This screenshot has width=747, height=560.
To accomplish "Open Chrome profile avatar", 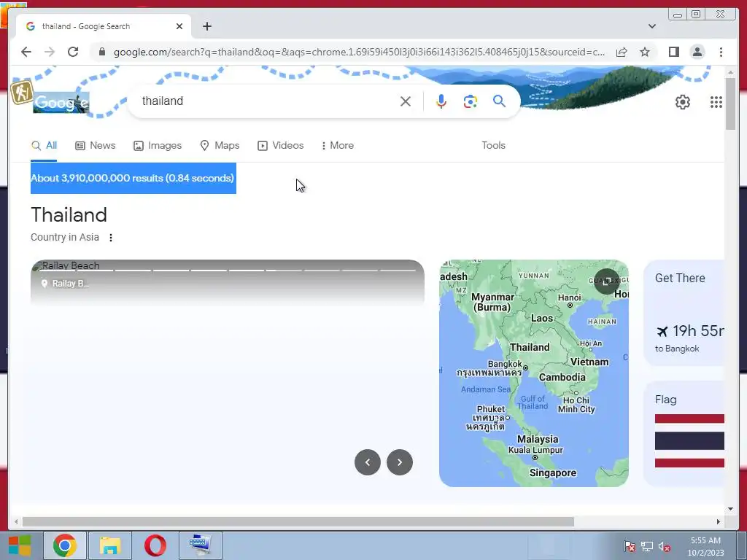I will 697,52.
